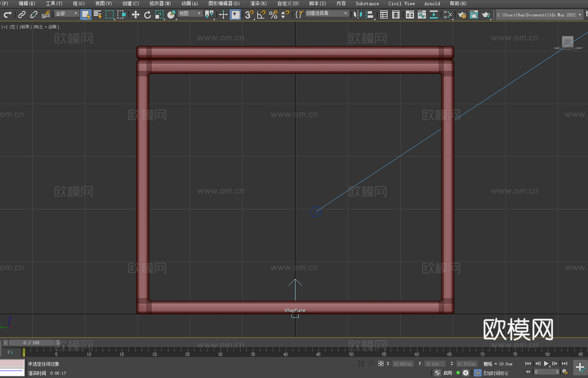Click the X coordinate field
588x378 pixels.
point(403,364)
